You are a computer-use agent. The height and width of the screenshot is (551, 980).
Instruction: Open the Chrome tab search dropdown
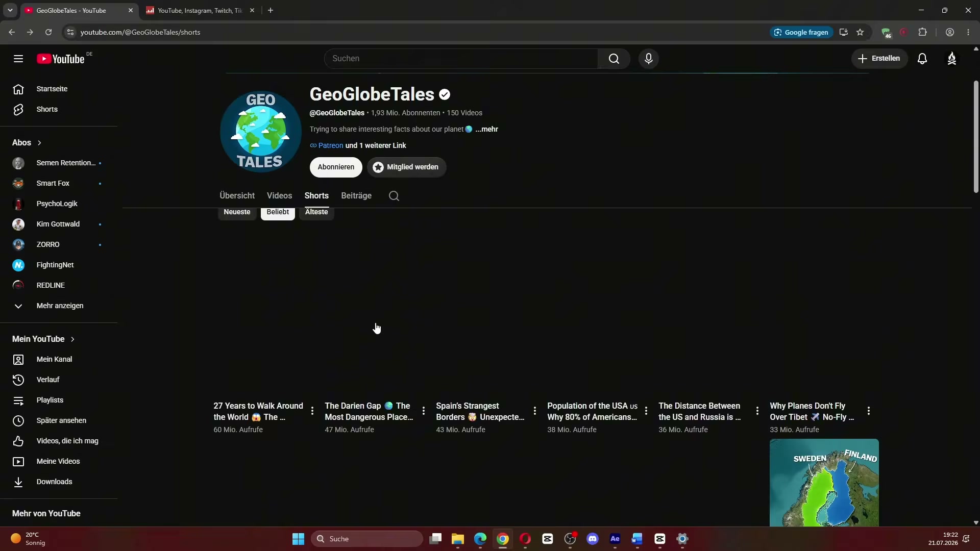point(10,10)
